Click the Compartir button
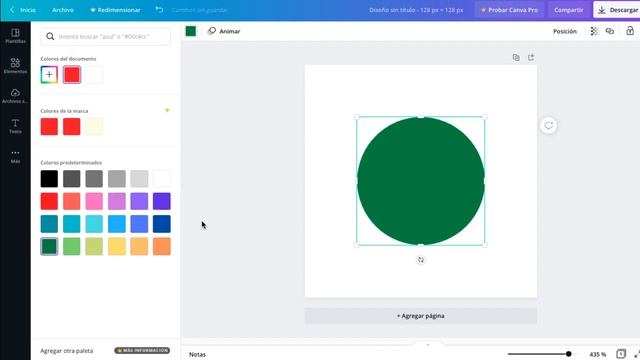This screenshot has width=640, height=360. coord(569,10)
